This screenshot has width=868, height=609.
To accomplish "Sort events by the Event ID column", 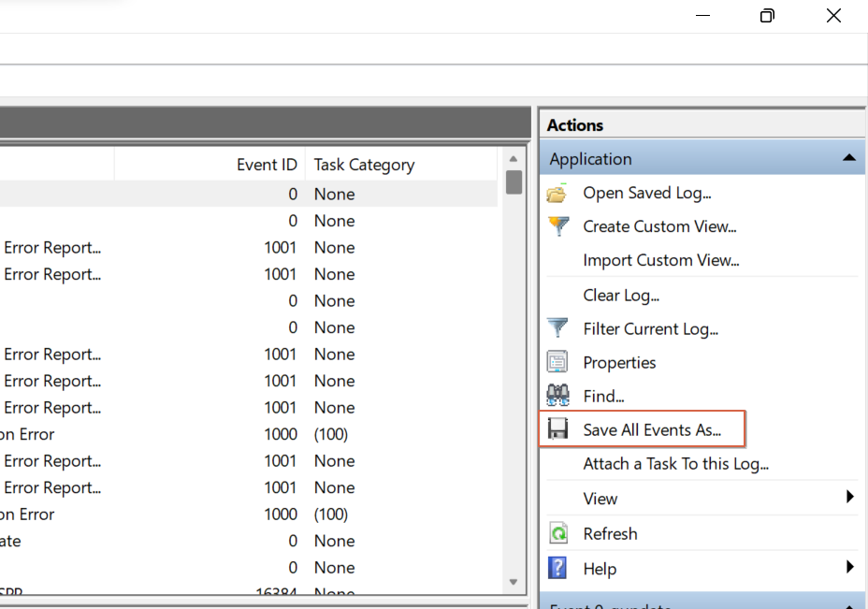I will [267, 164].
